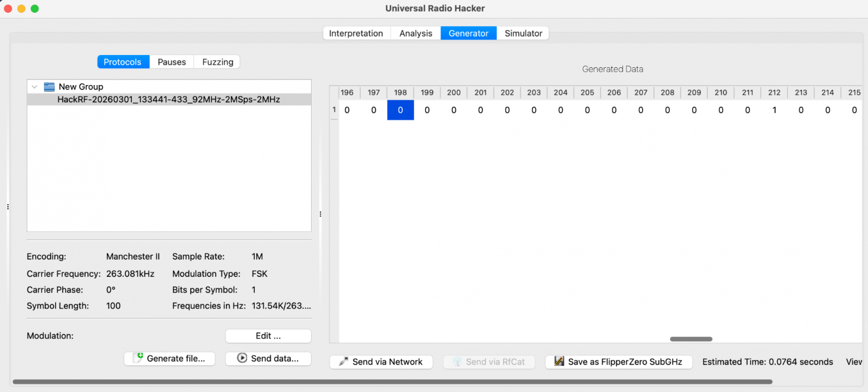Switch to the Interpretation tab

coord(356,33)
